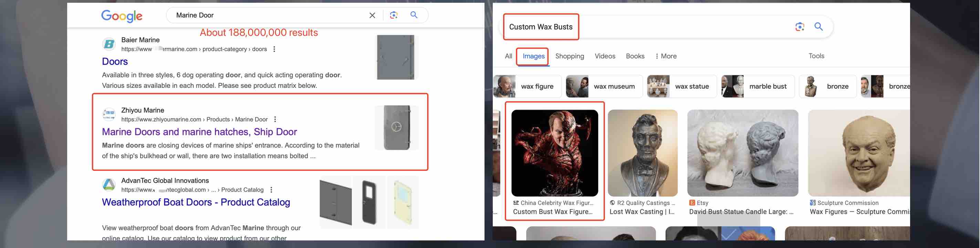Open the three-dot menu beside the Baier Marine URL
Image resolution: width=980 pixels, height=248 pixels.
[274, 49]
